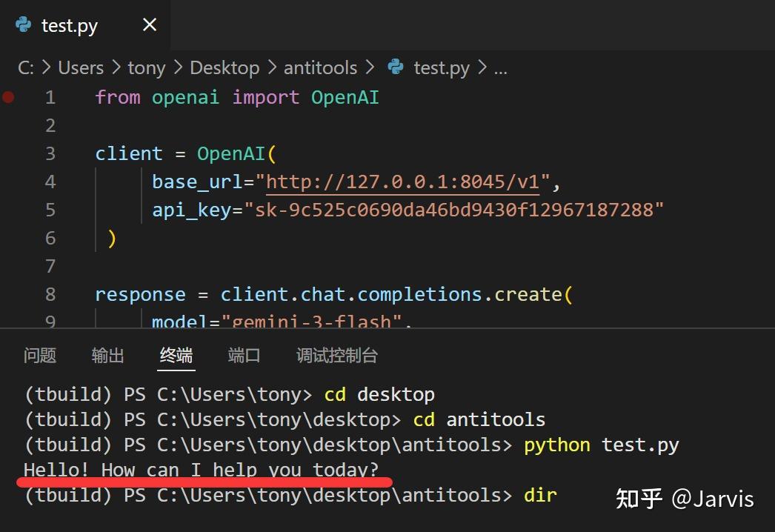Click line number 5 in the gutter

coord(50,210)
